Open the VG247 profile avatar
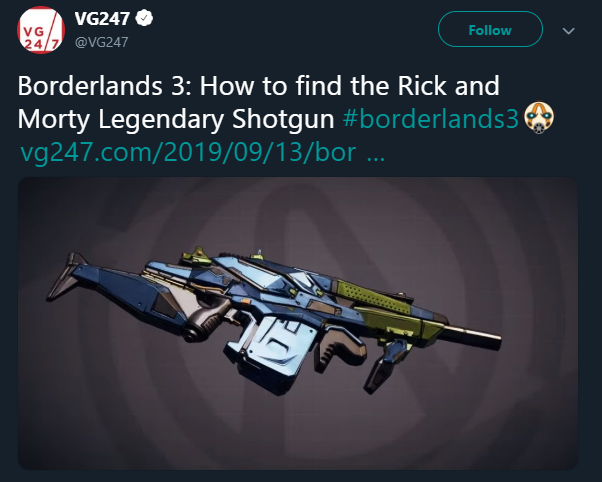 click(x=41, y=30)
